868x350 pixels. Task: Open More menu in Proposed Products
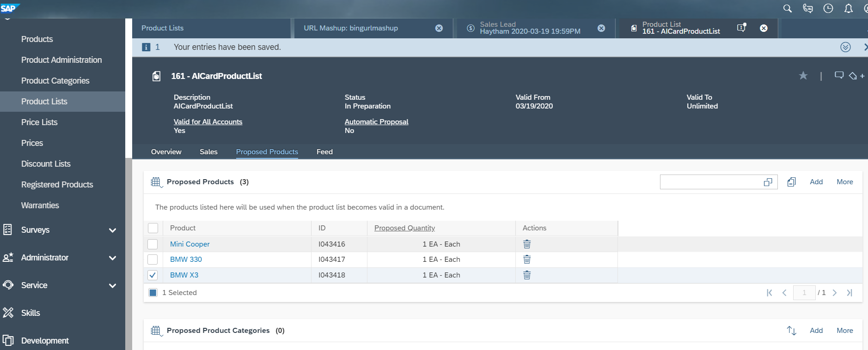coord(845,182)
